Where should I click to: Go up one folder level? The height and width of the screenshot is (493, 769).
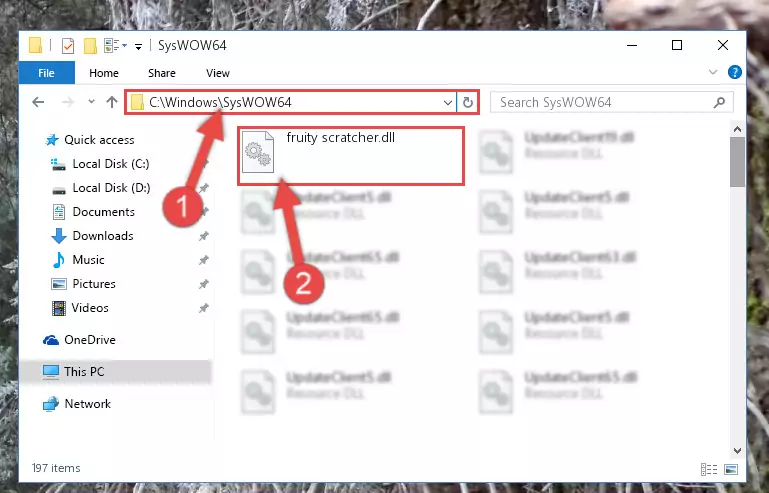[x=112, y=102]
